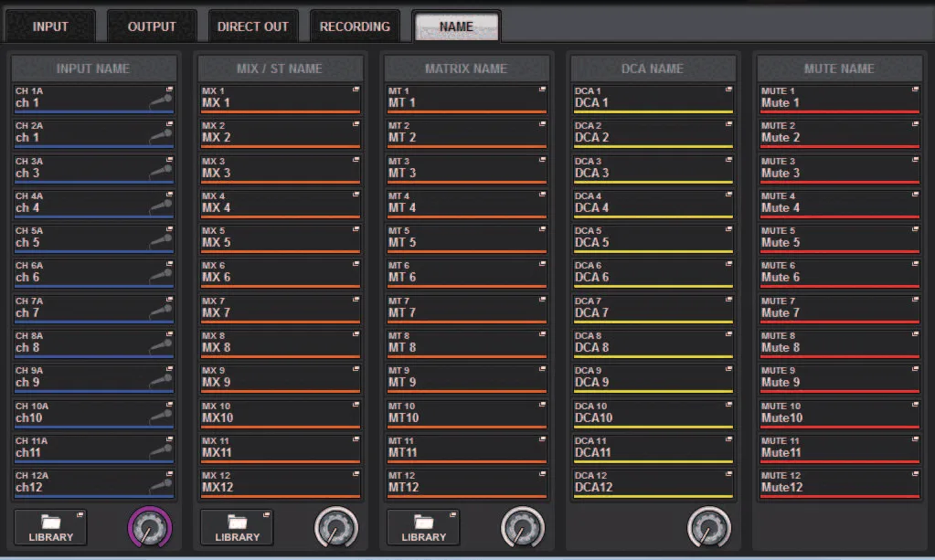Select the DCA NAME scroll knob
The image size is (935, 560).
click(x=709, y=527)
